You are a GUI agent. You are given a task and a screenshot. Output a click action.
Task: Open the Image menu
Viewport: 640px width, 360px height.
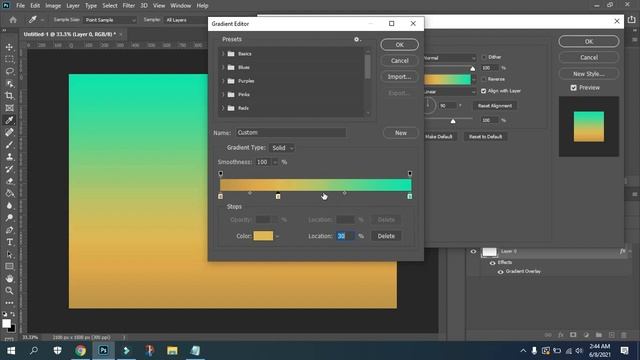point(53,6)
